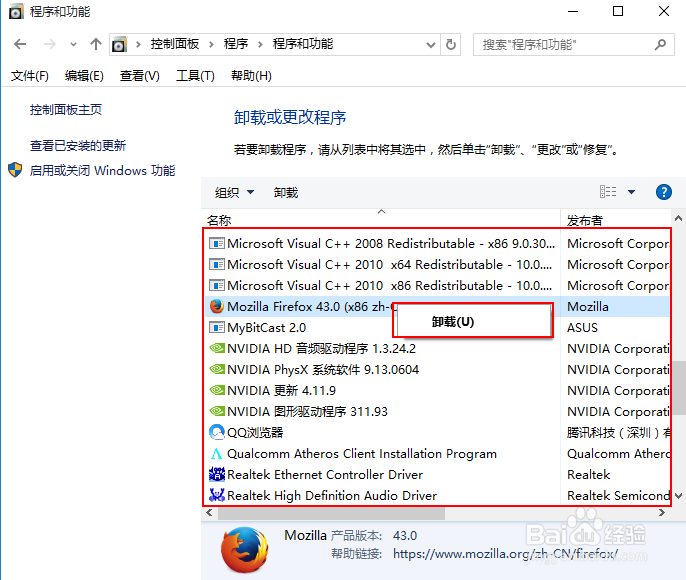Screen dimensions: 686x580
Task: Select MyBitCast 2.0 entry
Action: tap(266, 328)
